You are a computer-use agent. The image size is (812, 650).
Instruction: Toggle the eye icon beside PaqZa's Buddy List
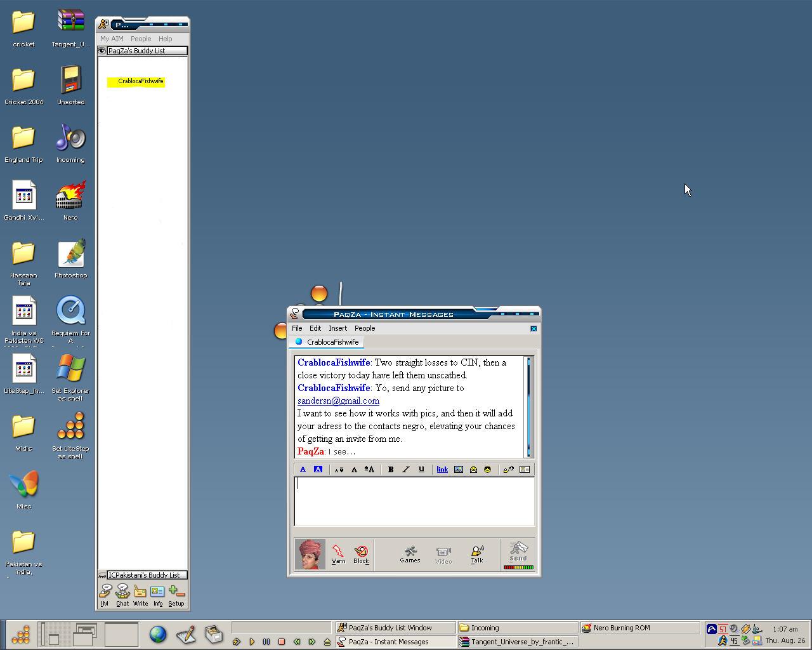coord(102,51)
